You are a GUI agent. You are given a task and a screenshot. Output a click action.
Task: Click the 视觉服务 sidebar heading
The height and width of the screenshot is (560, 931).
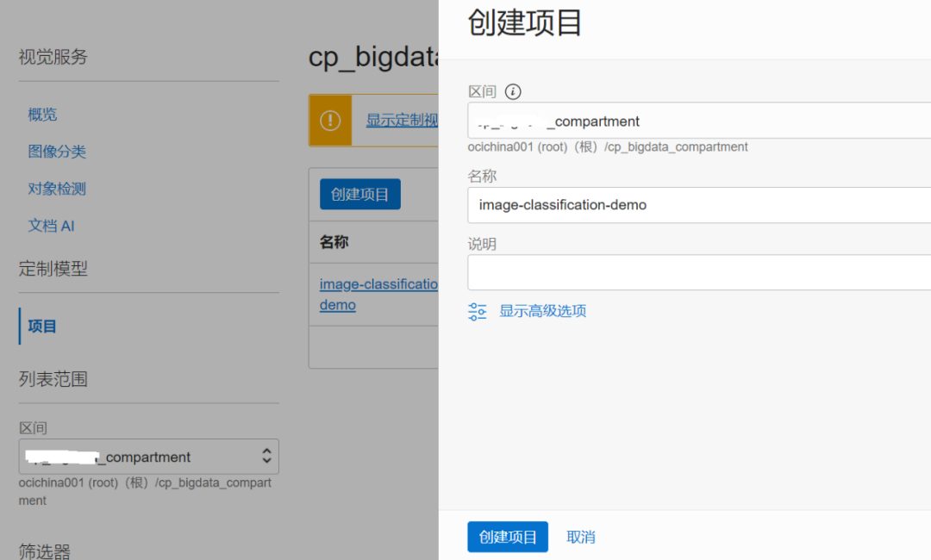pos(53,57)
